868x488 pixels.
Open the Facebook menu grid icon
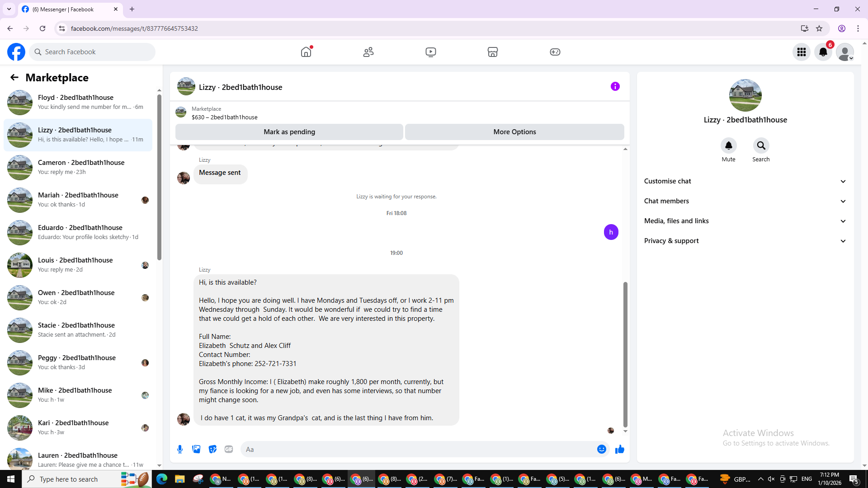(802, 52)
